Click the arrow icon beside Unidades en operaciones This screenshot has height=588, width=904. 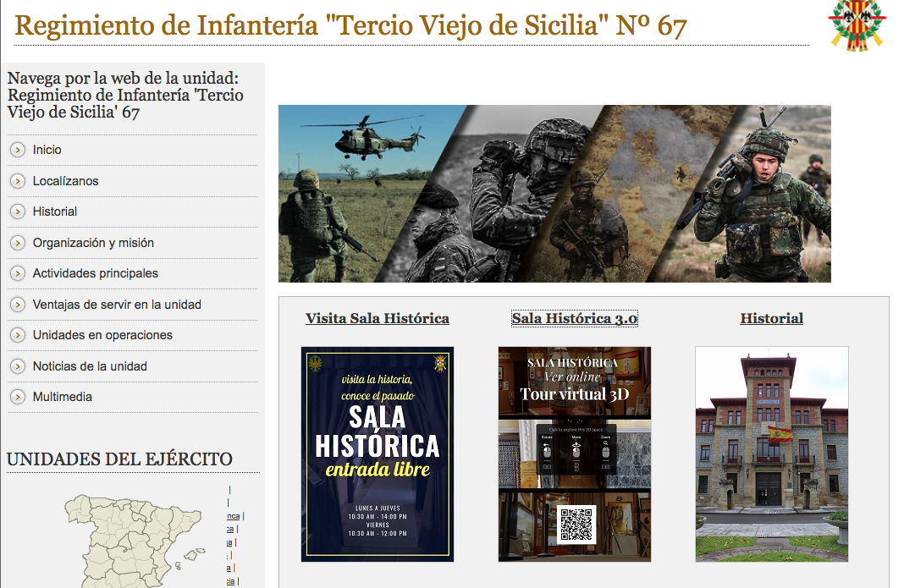(18, 335)
